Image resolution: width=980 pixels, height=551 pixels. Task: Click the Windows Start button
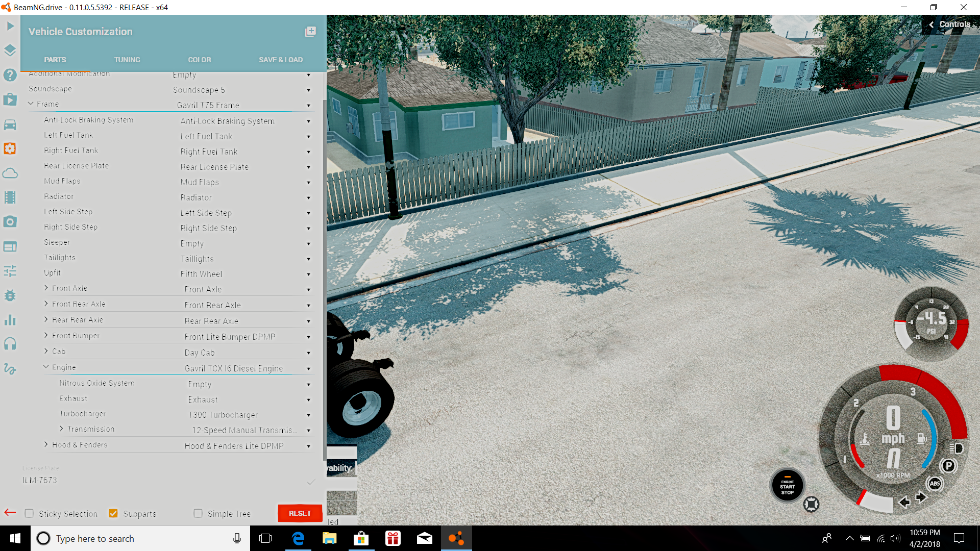coord(15,538)
